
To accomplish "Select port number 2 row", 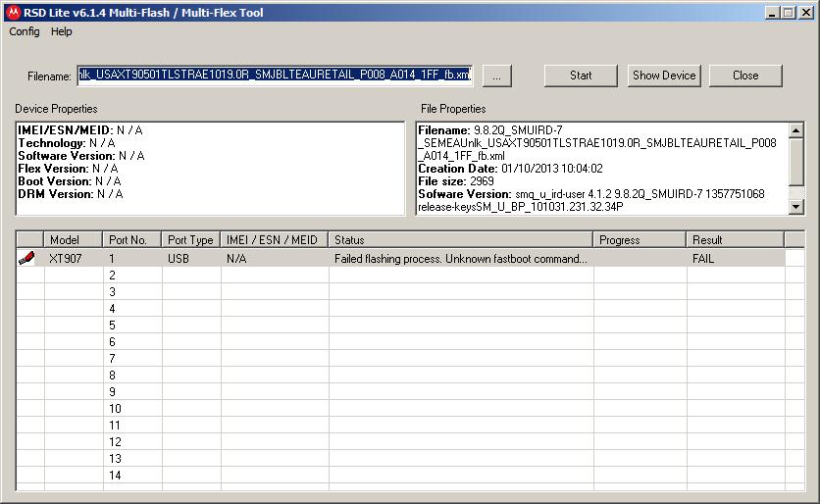I will [410, 275].
